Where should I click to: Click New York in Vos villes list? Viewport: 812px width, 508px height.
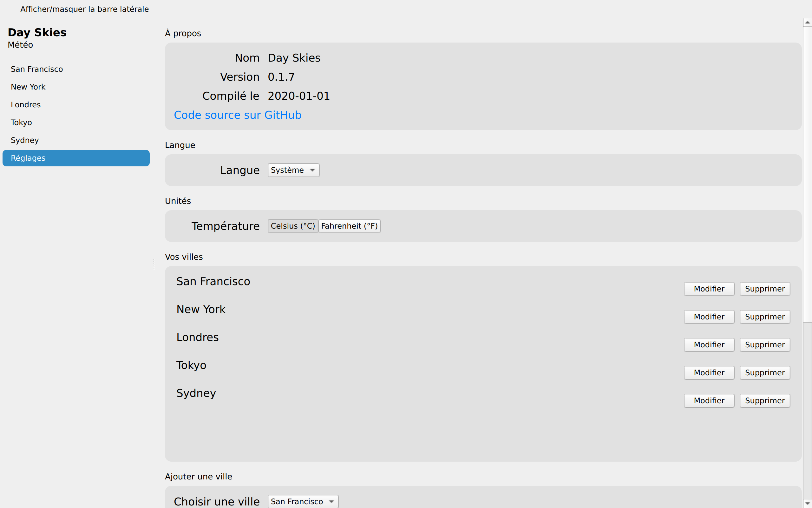point(201,309)
